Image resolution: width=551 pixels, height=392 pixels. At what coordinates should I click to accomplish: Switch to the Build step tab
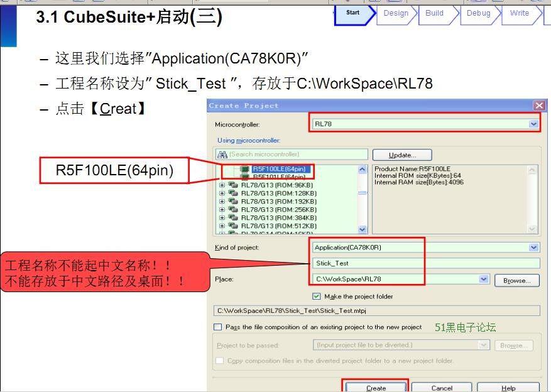click(438, 14)
